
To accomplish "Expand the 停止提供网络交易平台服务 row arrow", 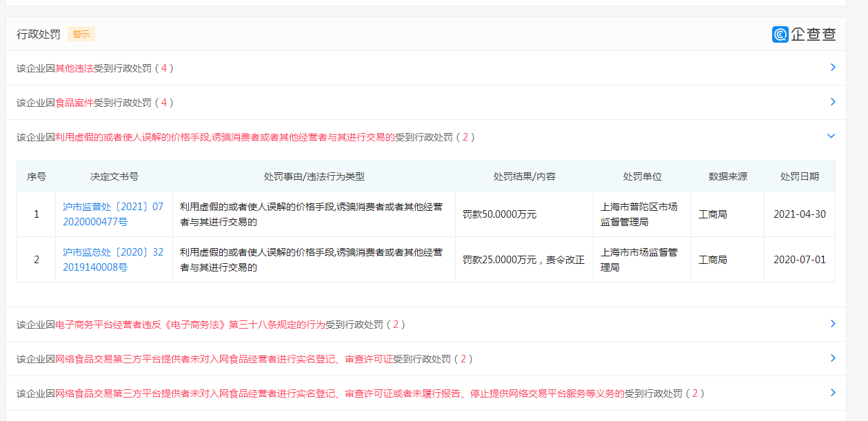I will [x=833, y=393].
